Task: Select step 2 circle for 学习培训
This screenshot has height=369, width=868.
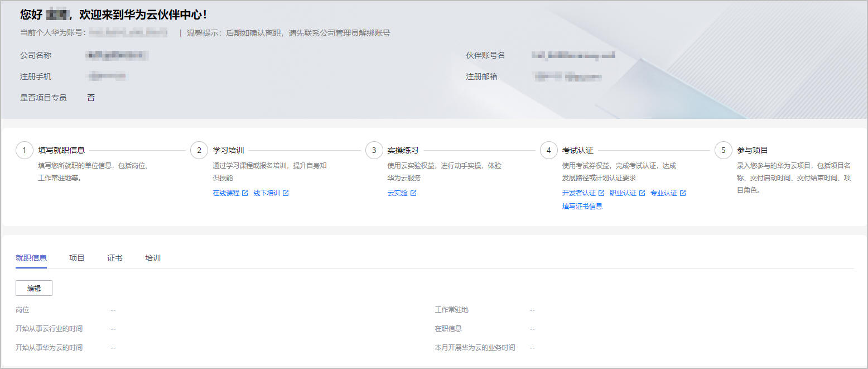Action: [199, 150]
